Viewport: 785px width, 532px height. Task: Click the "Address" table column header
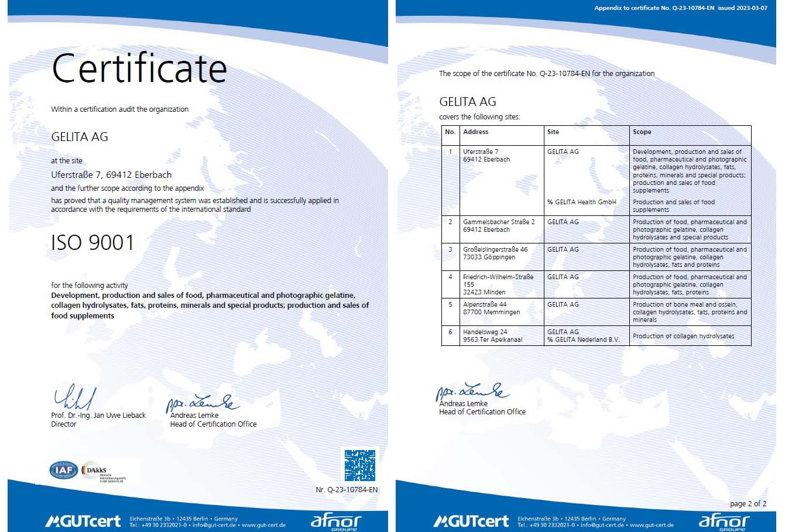(x=475, y=132)
